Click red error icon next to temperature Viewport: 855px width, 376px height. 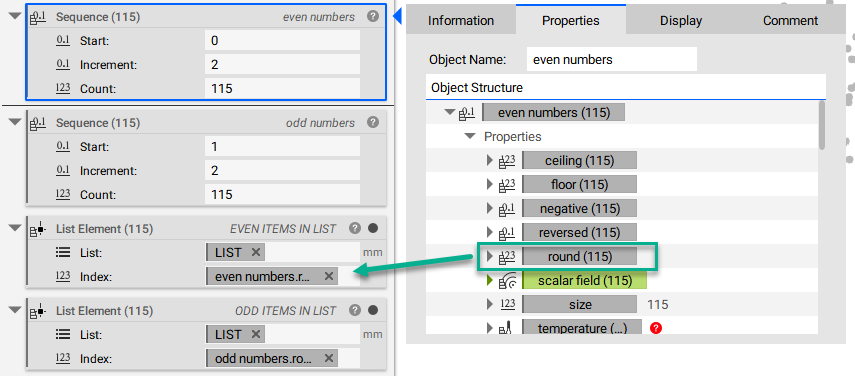click(x=656, y=328)
